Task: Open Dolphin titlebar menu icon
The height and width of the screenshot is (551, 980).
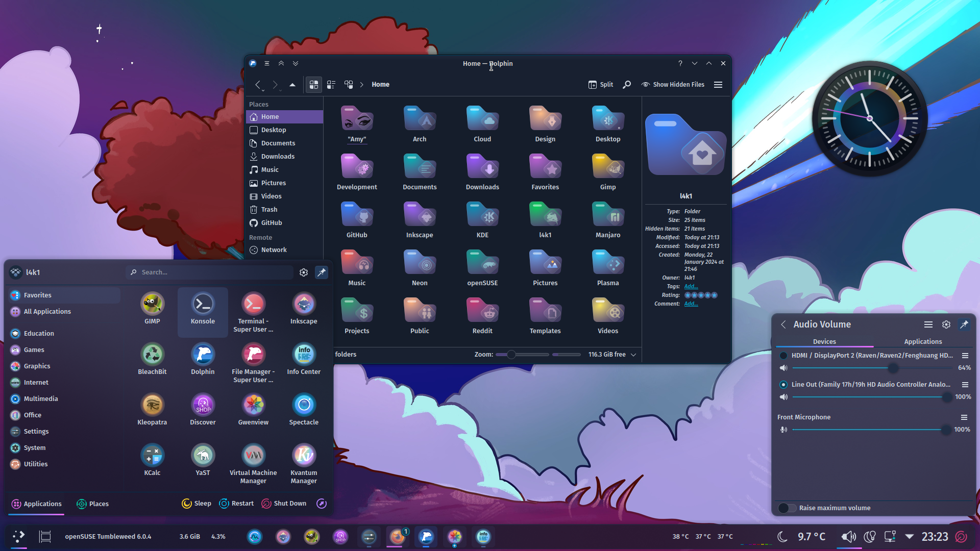Action: coord(267,64)
